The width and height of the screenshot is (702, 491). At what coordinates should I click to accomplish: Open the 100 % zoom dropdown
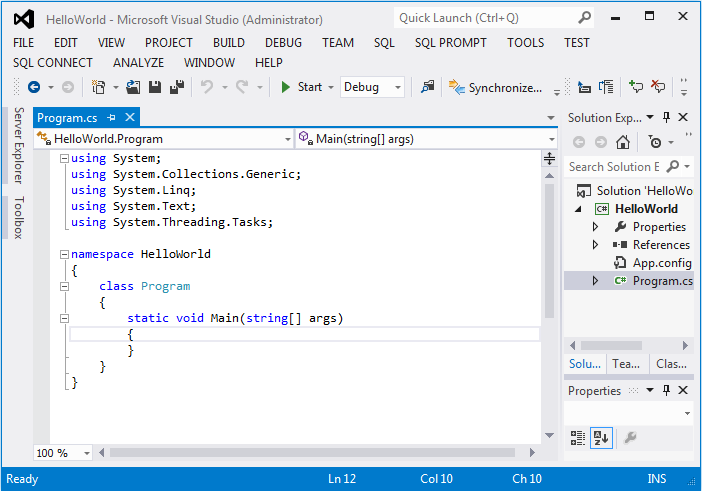[x=87, y=453]
